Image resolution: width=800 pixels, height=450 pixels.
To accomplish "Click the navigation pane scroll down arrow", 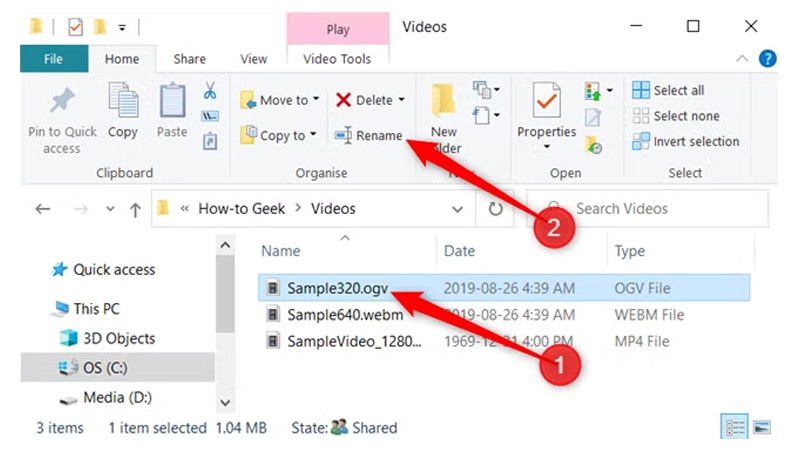I will click(x=225, y=403).
